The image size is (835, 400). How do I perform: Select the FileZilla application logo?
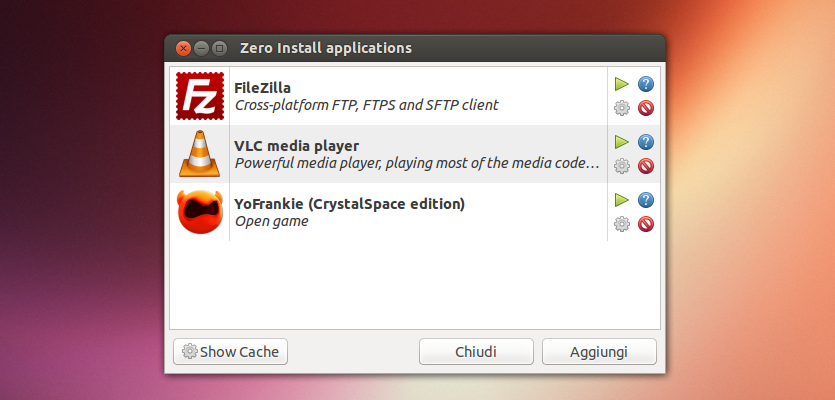[x=200, y=96]
